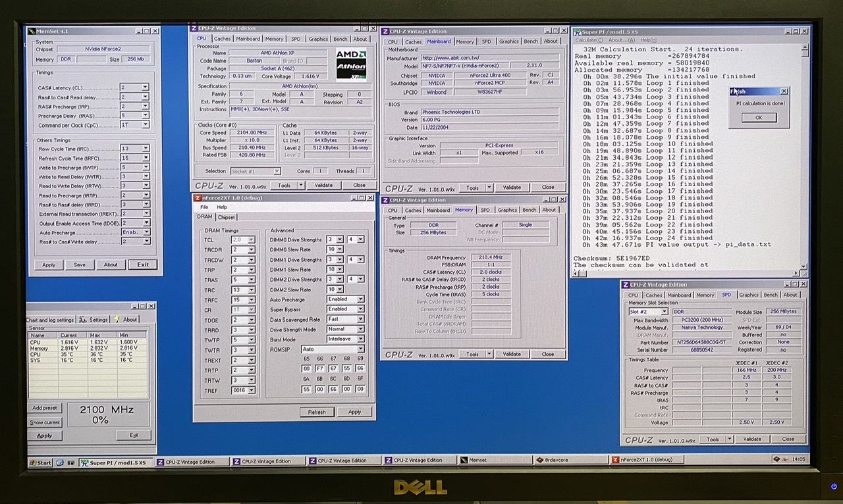Select the DRAM tab in nForce2XT
Viewport: 843px width, 504px height.
(x=205, y=217)
